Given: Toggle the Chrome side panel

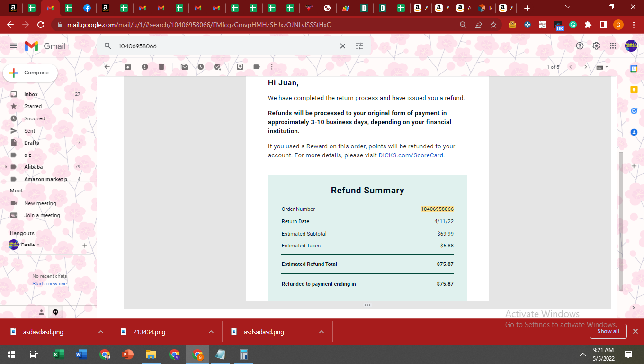Looking at the screenshot, I should click(603, 25).
